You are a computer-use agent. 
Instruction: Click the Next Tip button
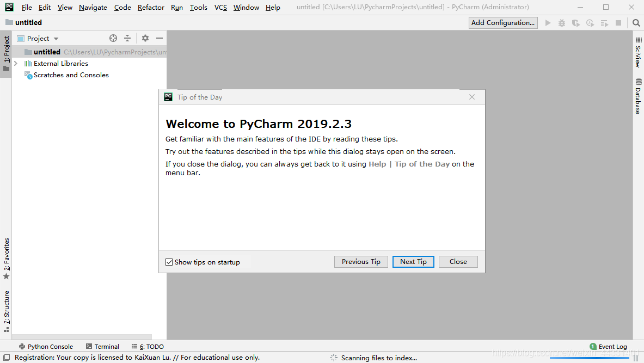(413, 262)
